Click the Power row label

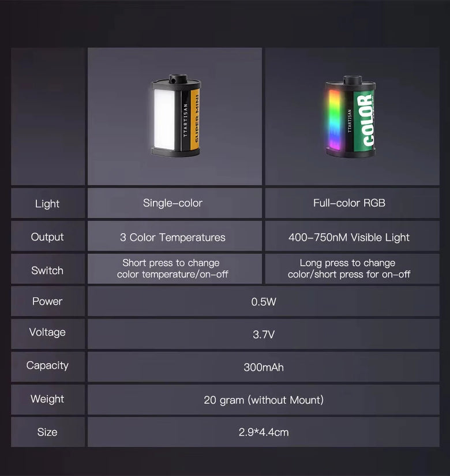[x=47, y=301]
